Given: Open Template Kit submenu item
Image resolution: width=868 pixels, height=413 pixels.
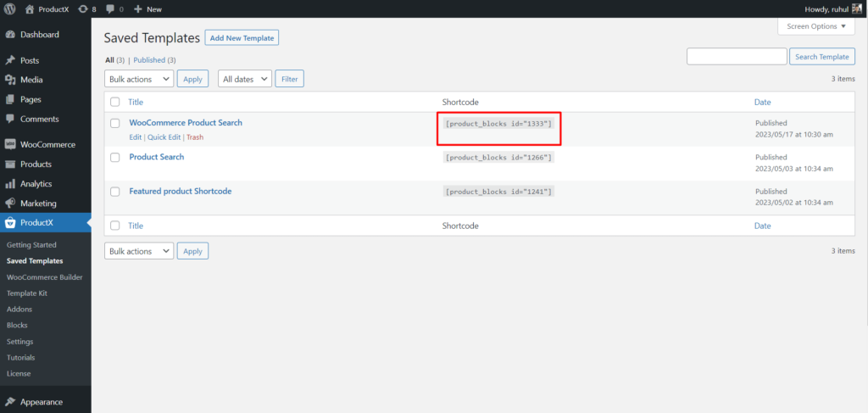Looking at the screenshot, I should (26, 293).
